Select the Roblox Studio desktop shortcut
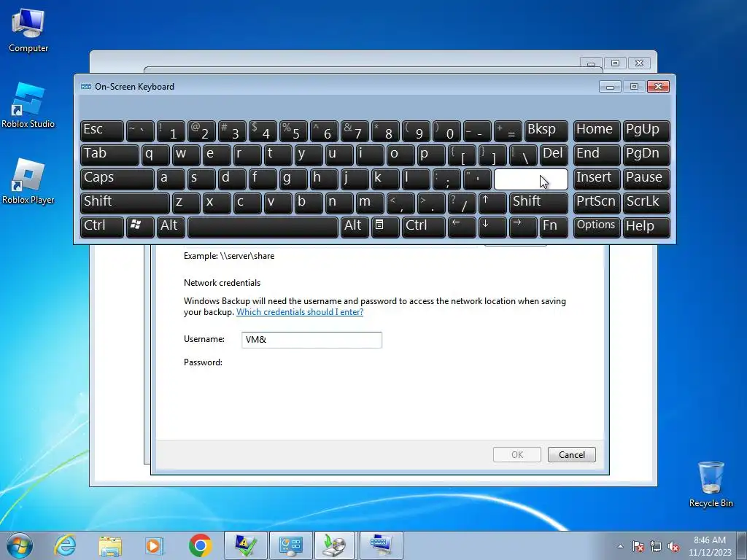This screenshot has width=747, height=560. tap(28, 106)
